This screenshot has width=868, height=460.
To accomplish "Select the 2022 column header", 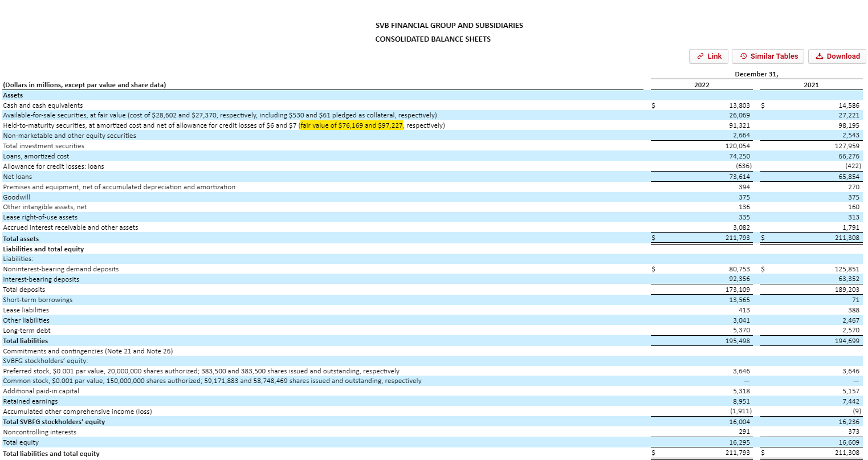I will pyautogui.click(x=702, y=85).
